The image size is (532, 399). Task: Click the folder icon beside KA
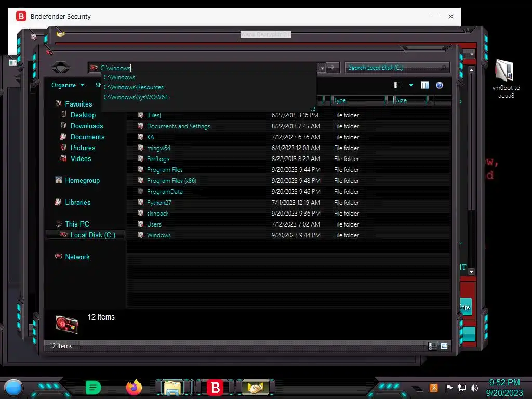pyautogui.click(x=141, y=137)
